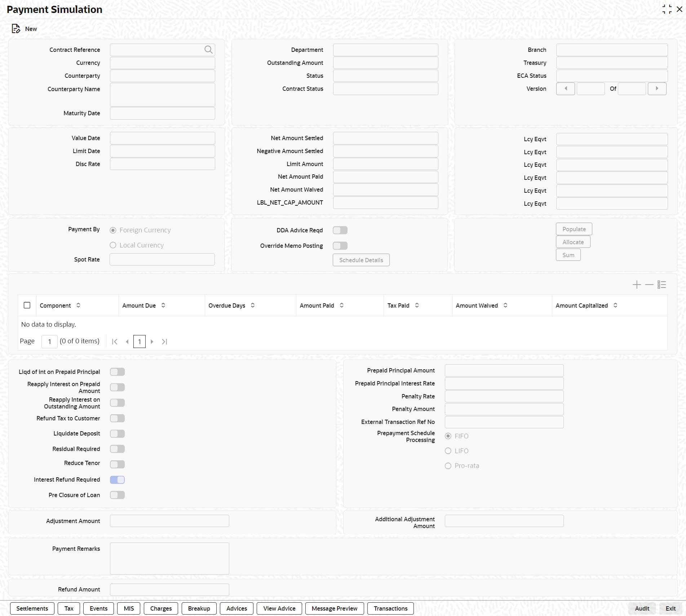Open the View Advice sub-screen
Screen dimensions: 686x616
(279, 608)
